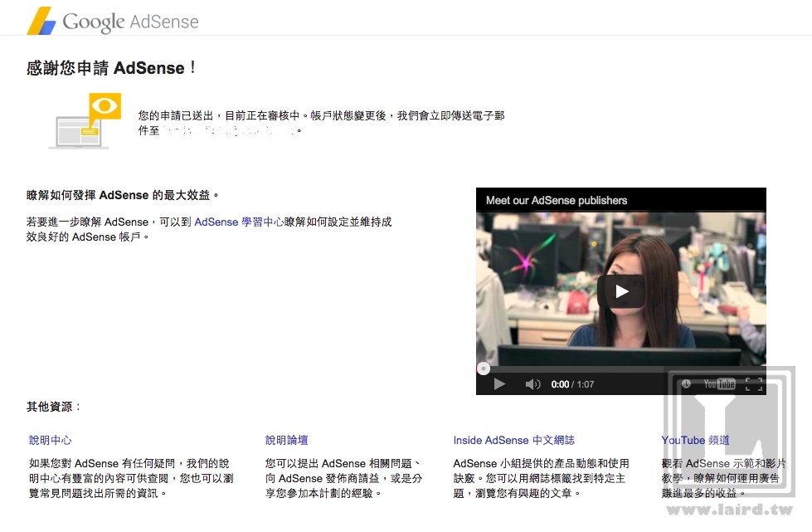Screen dimensions: 812x532
Task: Click heading '感謝您申請 AdSense！'
Action: coord(111,68)
